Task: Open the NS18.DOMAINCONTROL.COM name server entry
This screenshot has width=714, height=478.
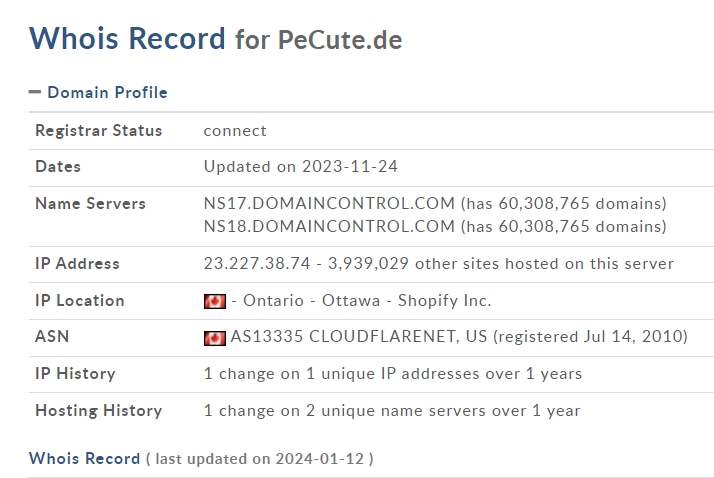Action: pos(329,226)
